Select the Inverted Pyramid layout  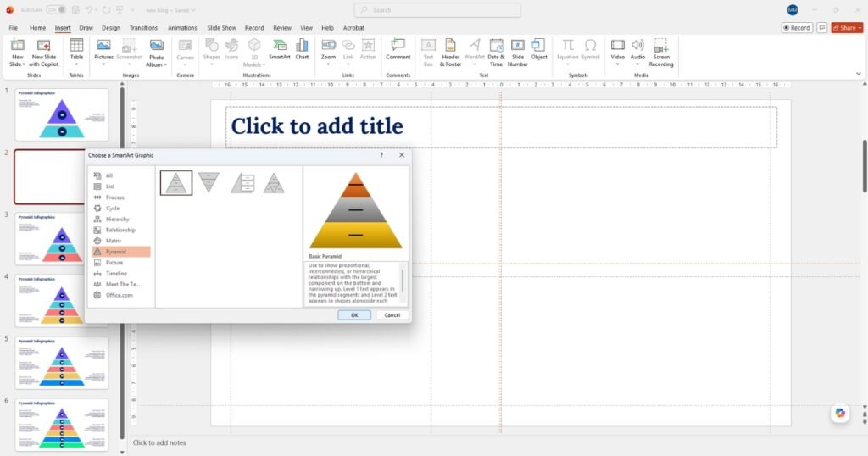209,182
